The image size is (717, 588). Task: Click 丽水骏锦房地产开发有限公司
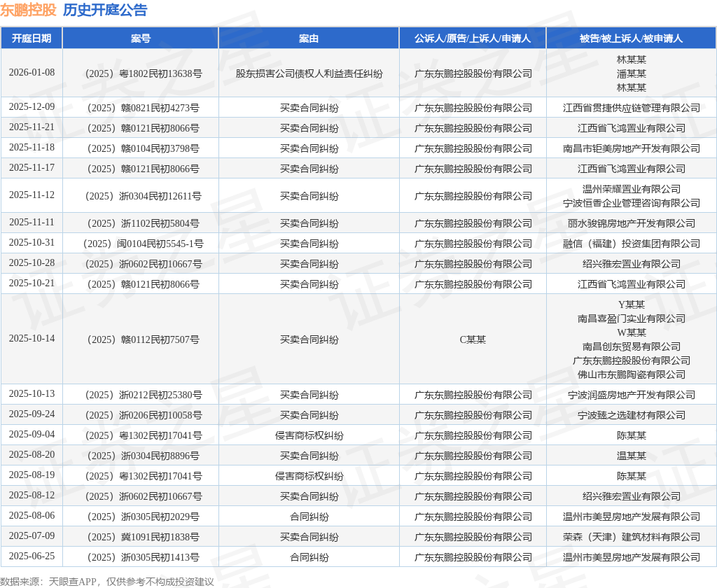632,223
